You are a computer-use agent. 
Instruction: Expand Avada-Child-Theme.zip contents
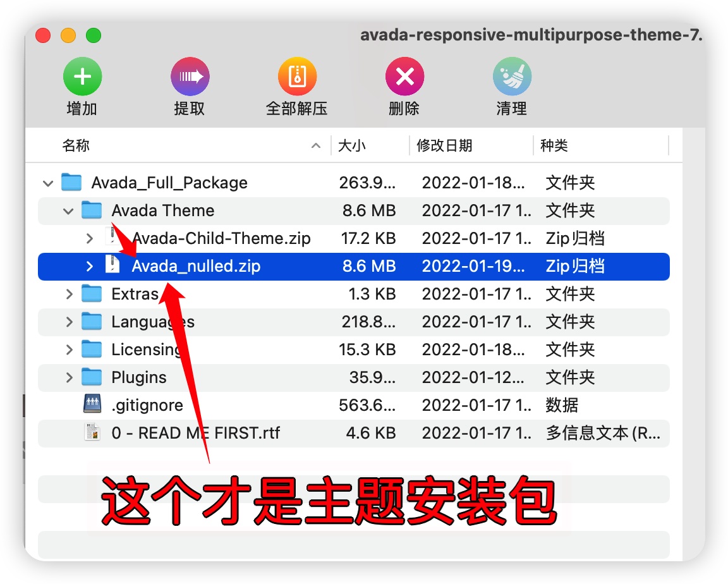[90, 239]
